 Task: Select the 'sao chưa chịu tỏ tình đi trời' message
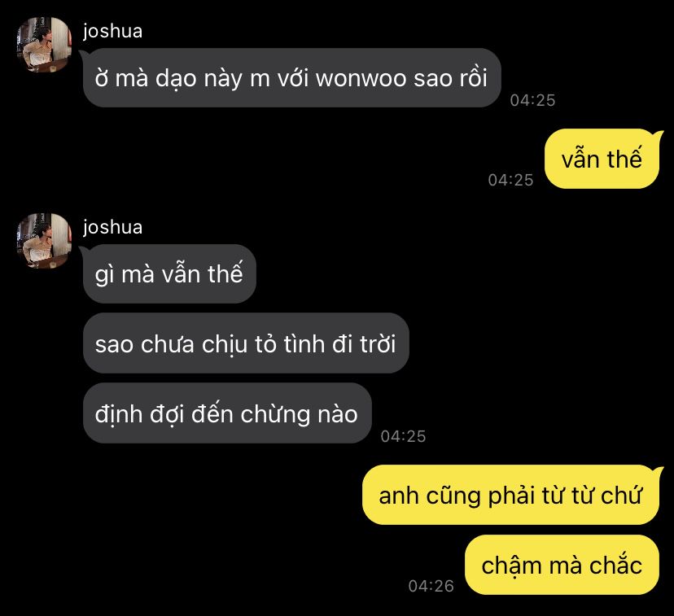pos(246,343)
